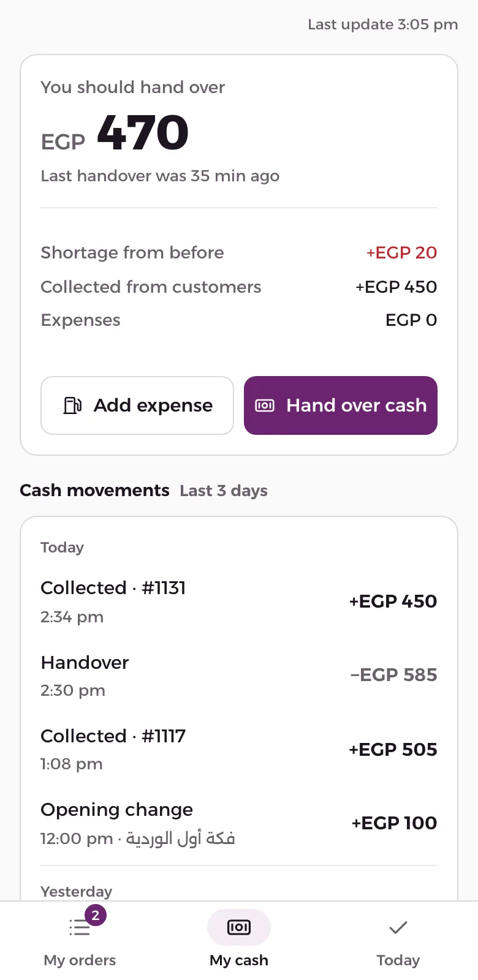Open the Handover 2:30 pm entry
Image resolution: width=478 pixels, height=980 pixels.
pos(239,676)
